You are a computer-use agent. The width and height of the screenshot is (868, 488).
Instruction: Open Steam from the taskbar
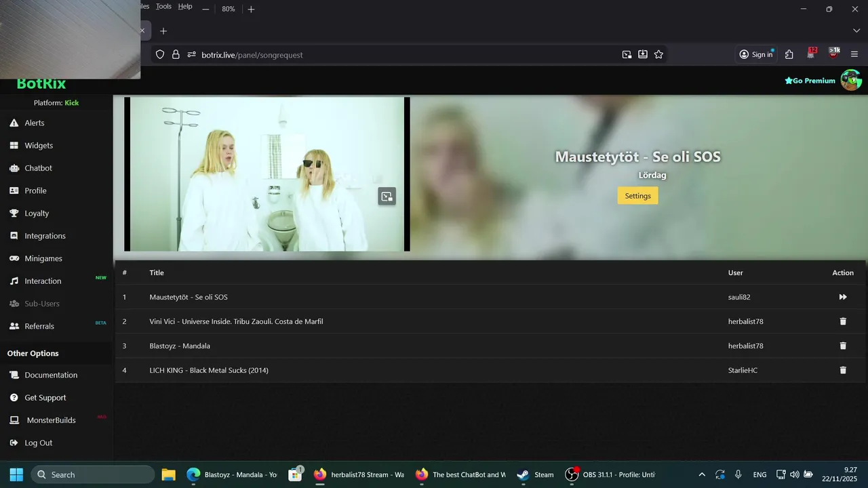pos(536,474)
